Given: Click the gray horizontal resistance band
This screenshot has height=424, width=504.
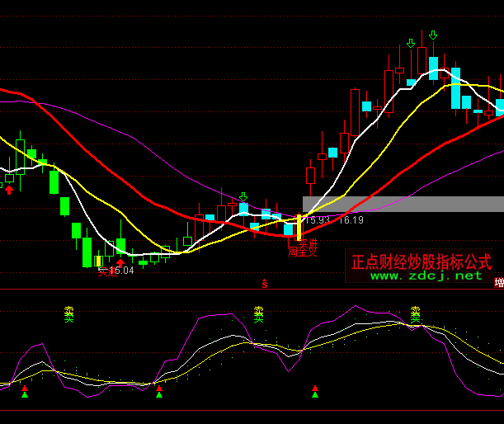Looking at the screenshot, I should pyautogui.click(x=403, y=204).
